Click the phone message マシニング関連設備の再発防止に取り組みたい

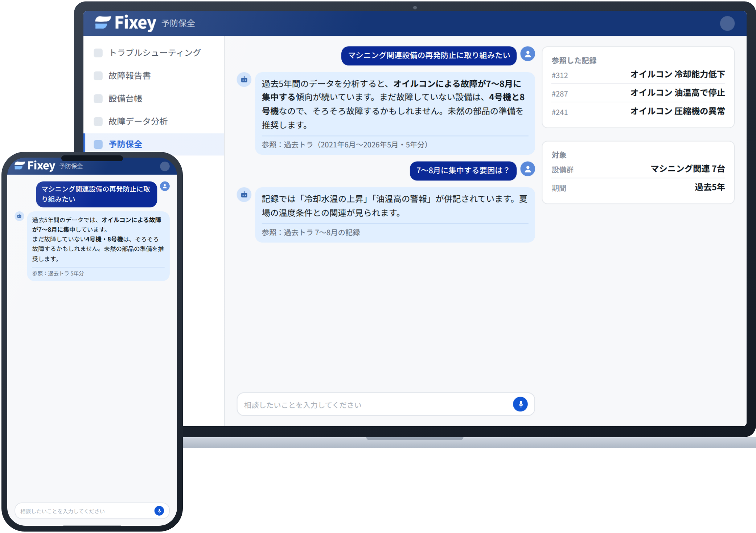96,194
